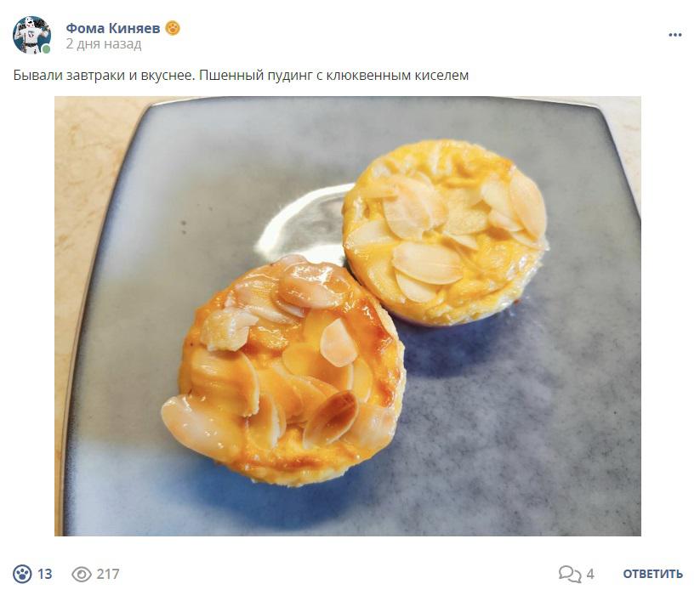Click the speech bubbles comments icon
This screenshot has height=601, width=700.
pos(570,574)
